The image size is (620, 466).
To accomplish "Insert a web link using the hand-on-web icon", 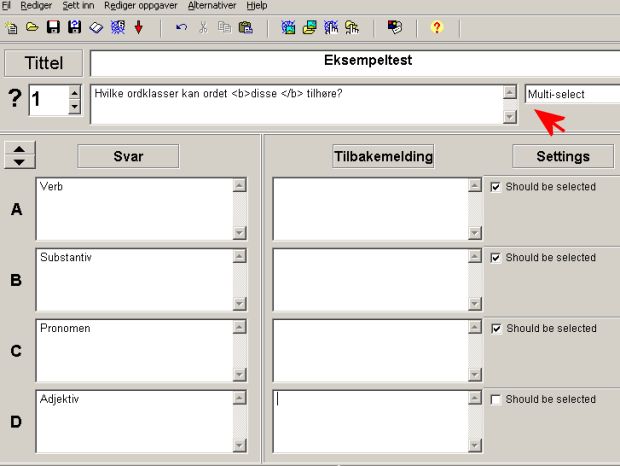I will pyautogui.click(x=331, y=27).
